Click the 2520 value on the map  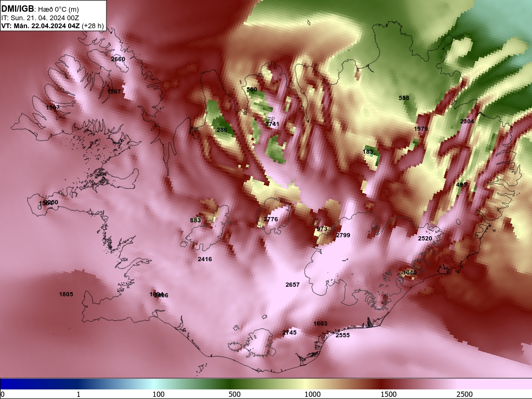(x=425, y=238)
